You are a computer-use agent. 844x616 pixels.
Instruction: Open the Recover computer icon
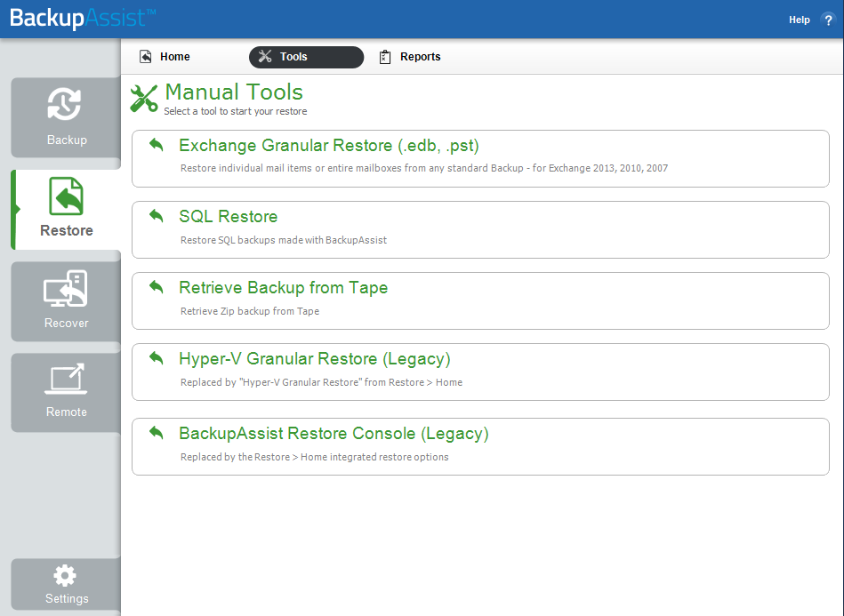pos(66,288)
